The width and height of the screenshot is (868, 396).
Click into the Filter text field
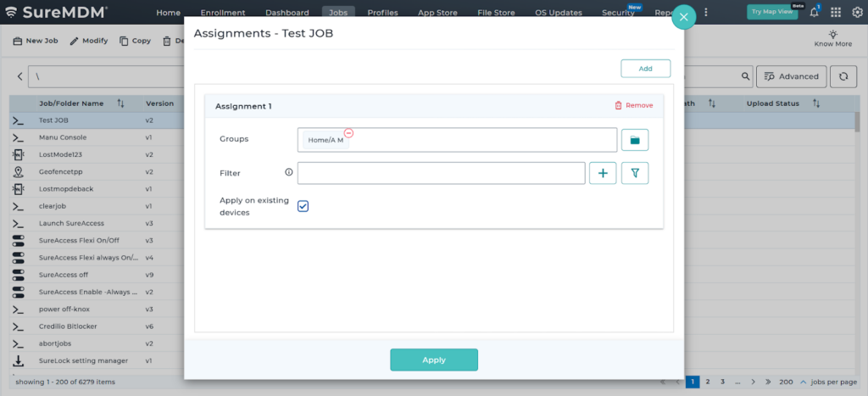tap(441, 173)
